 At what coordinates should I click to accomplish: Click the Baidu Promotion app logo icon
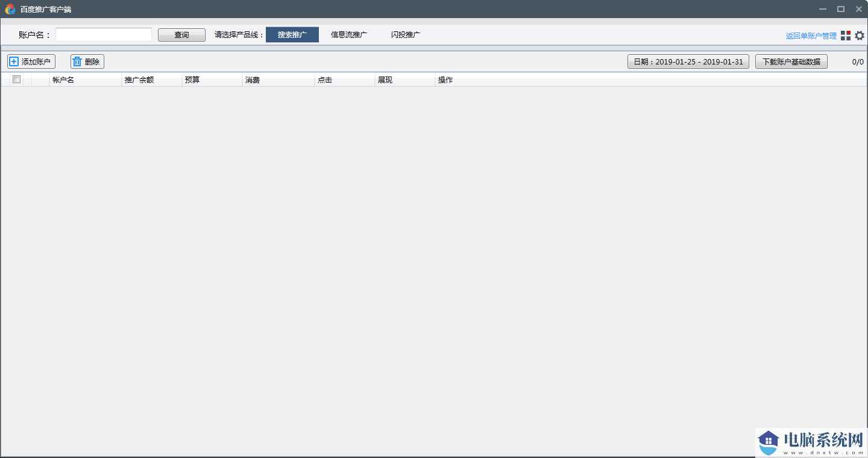coord(10,9)
